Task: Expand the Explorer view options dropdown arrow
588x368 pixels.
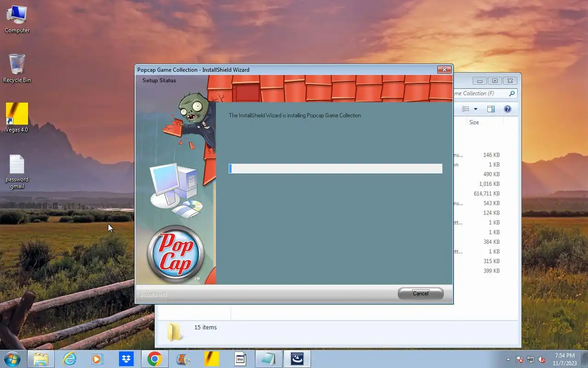Action: 475,109
